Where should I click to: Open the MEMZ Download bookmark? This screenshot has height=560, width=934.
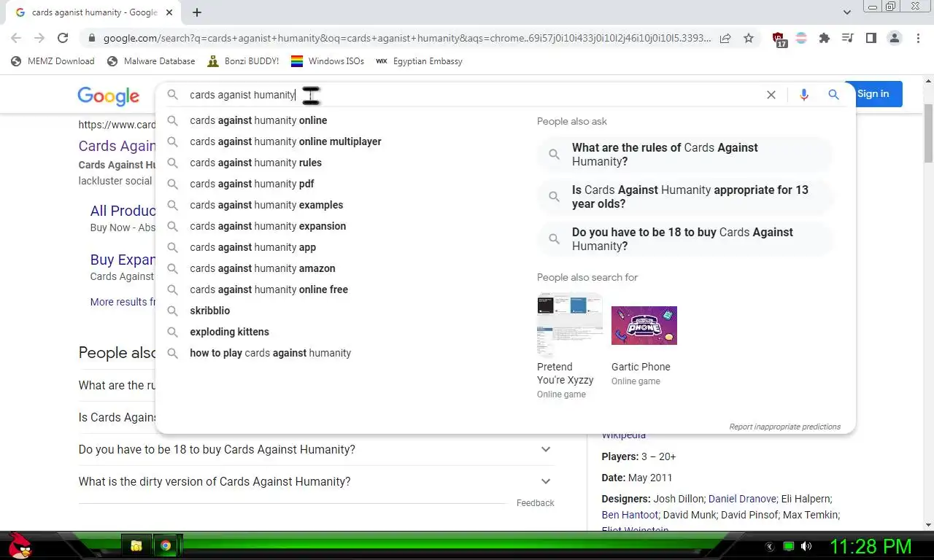(x=53, y=61)
